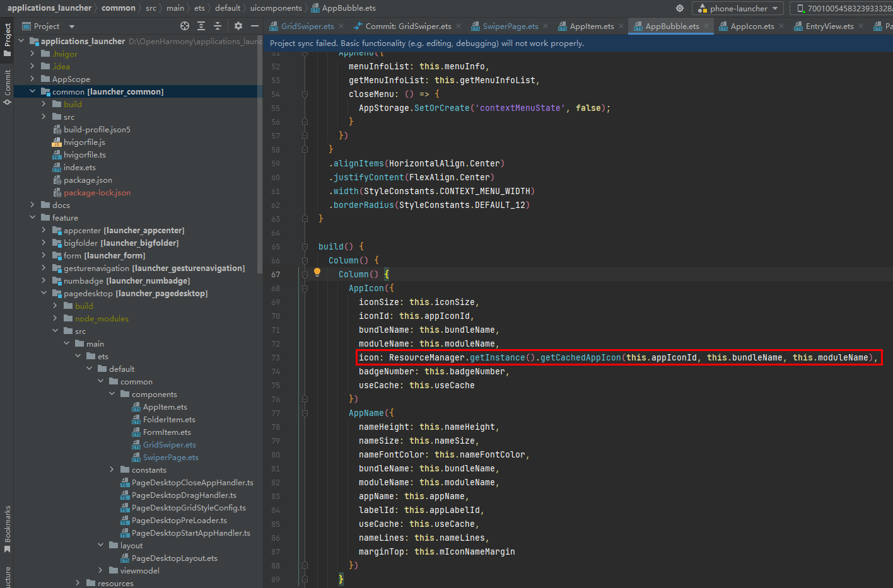Click the Expand All icon in Project panel
The image size is (893, 588).
[201, 26]
